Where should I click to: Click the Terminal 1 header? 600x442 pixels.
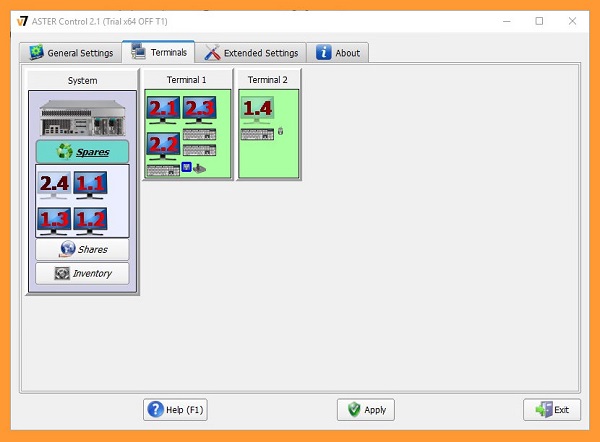point(187,80)
